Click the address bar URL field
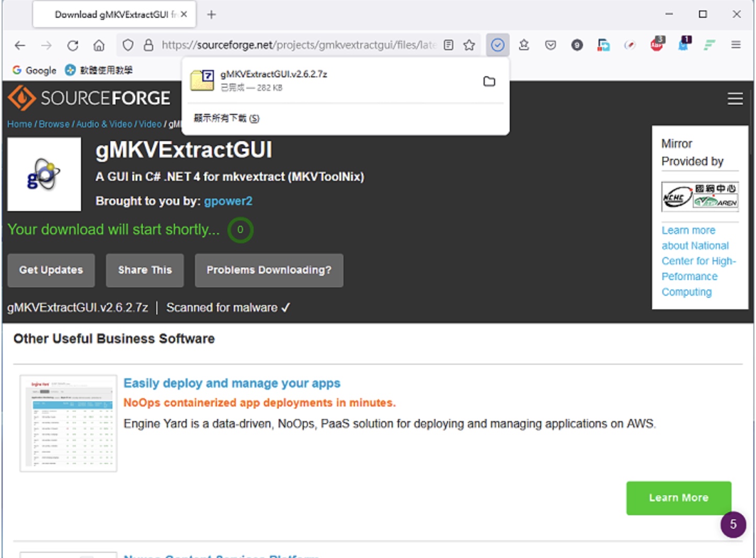Viewport: 756px width, 558px height. click(298, 45)
